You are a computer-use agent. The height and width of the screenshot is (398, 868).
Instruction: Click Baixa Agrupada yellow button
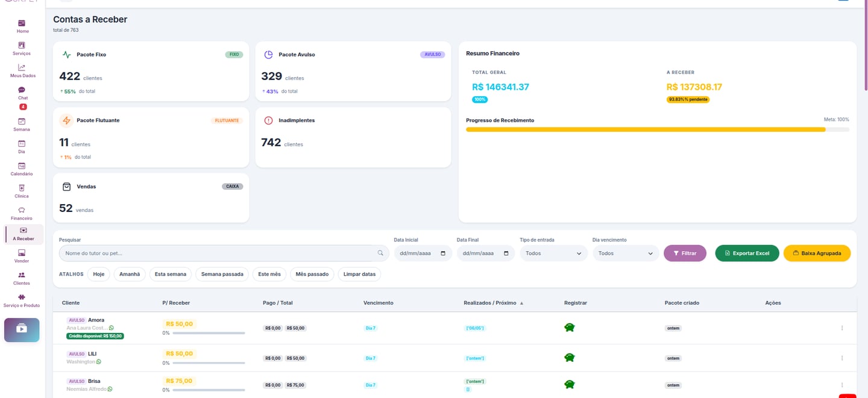[x=817, y=253]
